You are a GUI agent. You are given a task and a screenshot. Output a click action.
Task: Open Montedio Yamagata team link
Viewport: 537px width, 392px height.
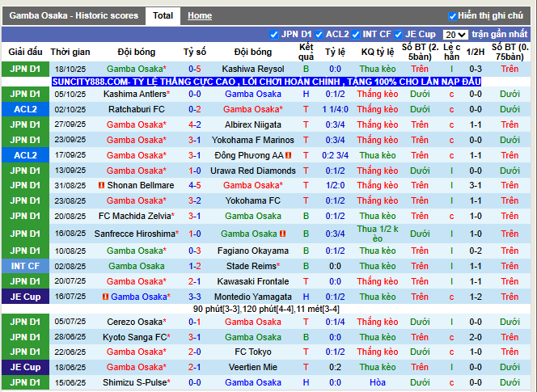(x=253, y=297)
